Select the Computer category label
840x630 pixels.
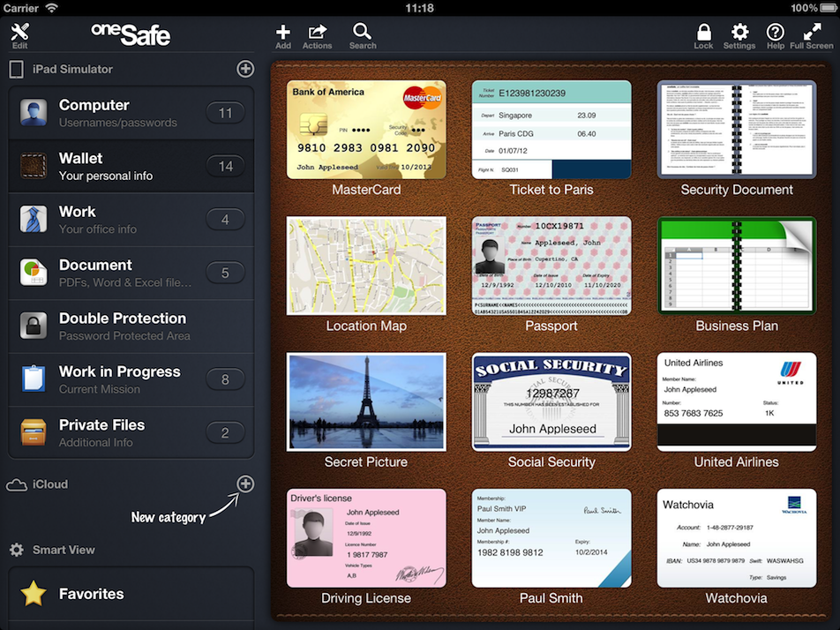[x=94, y=105]
